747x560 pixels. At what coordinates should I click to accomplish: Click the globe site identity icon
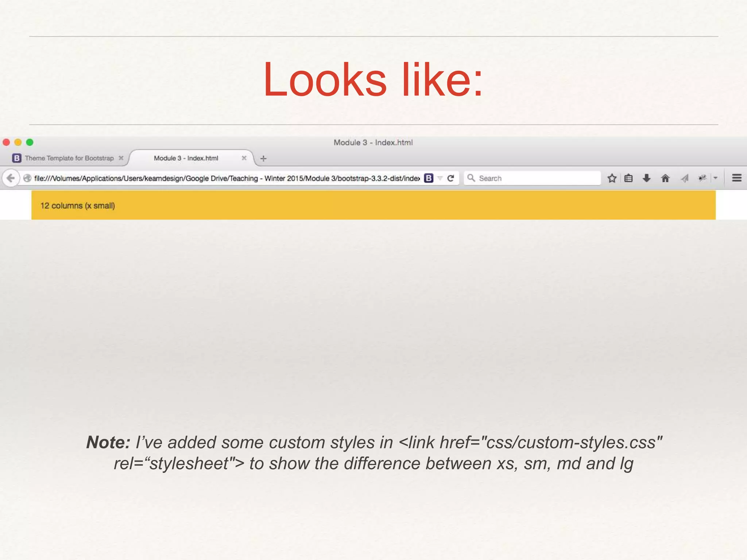(x=27, y=178)
